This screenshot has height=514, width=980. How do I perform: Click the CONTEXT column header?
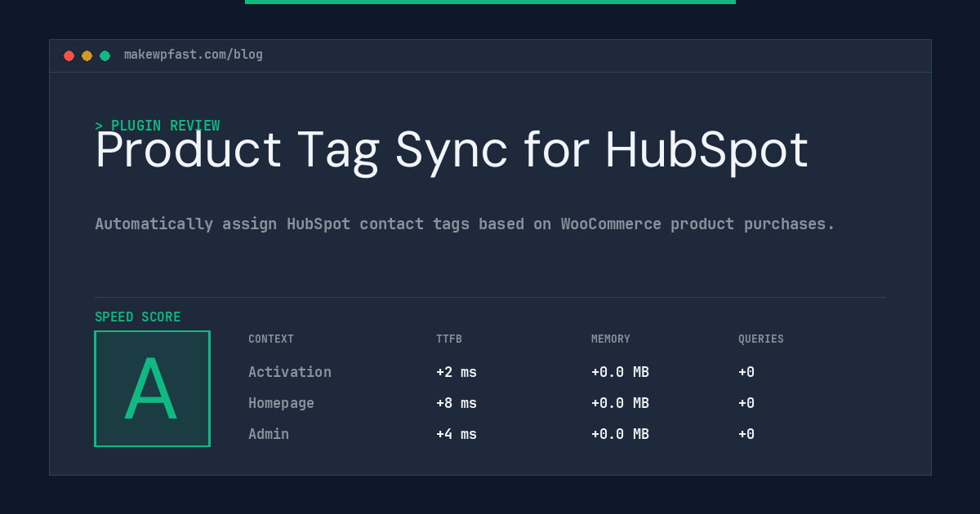pyautogui.click(x=271, y=339)
